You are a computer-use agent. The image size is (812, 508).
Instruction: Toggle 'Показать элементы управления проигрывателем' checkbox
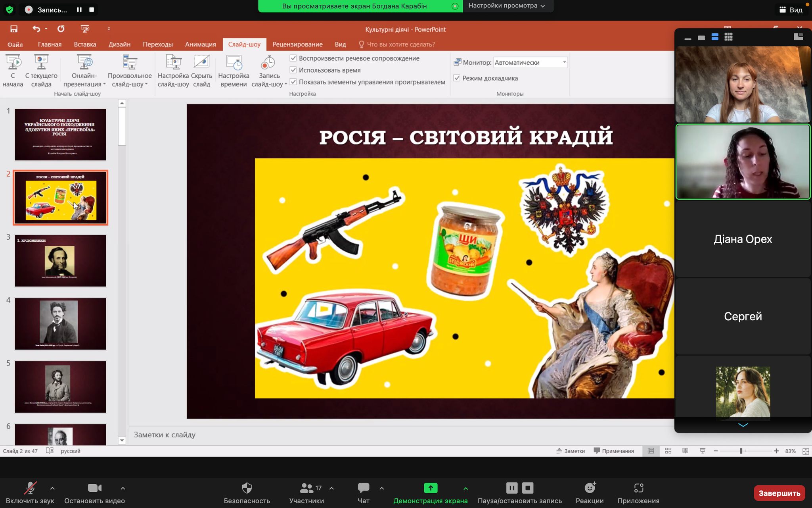click(293, 82)
